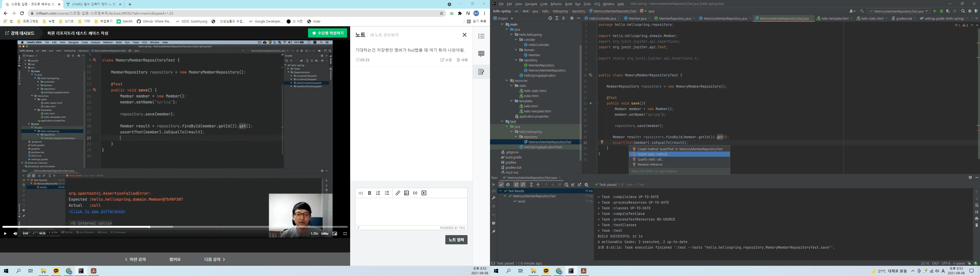
Task: Apply H3 heading in note editor
Action: [361, 193]
